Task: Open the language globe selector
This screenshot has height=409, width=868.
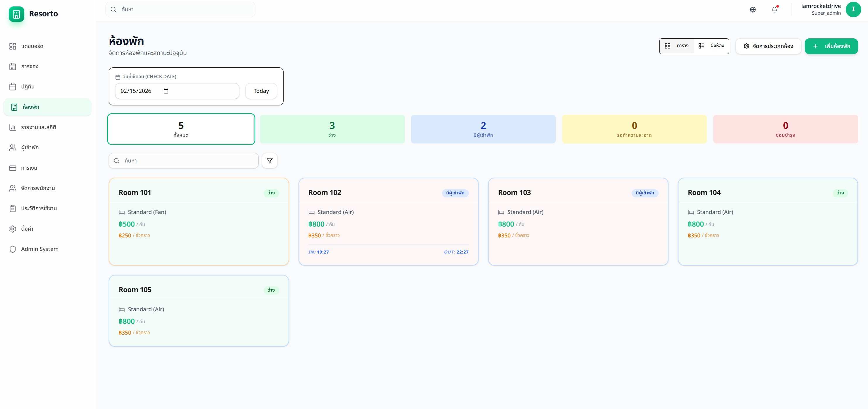Action: coord(752,9)
